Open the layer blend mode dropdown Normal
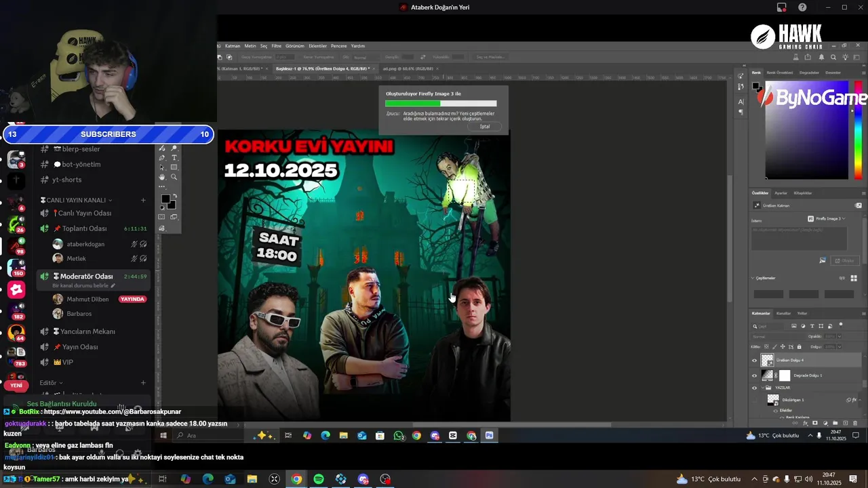 (x=778, y=337)
